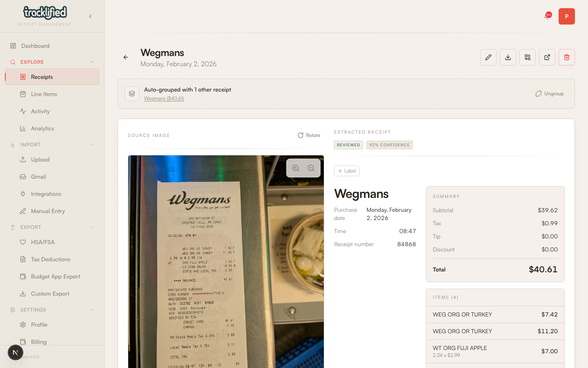
Task: Open the Analytics page
Action: click(52, 128)
